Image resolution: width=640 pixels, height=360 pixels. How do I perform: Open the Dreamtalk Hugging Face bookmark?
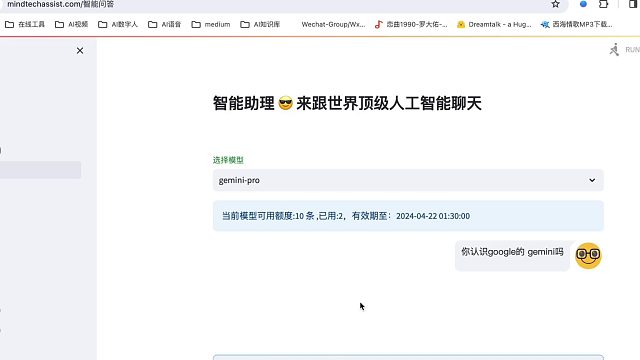(494, 24)
